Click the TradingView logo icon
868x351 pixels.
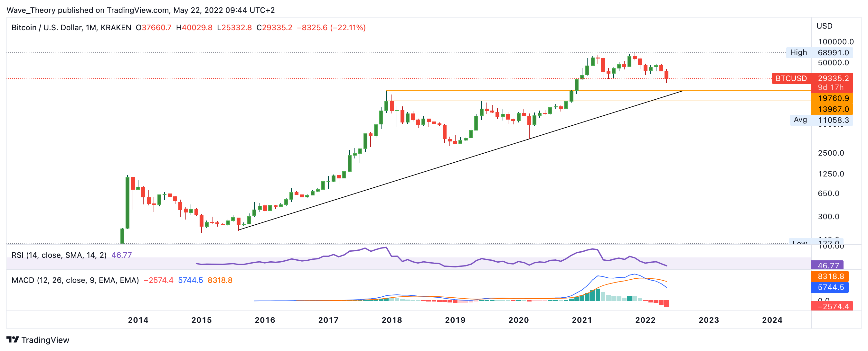pyautogui.click(x=13, y=339)
